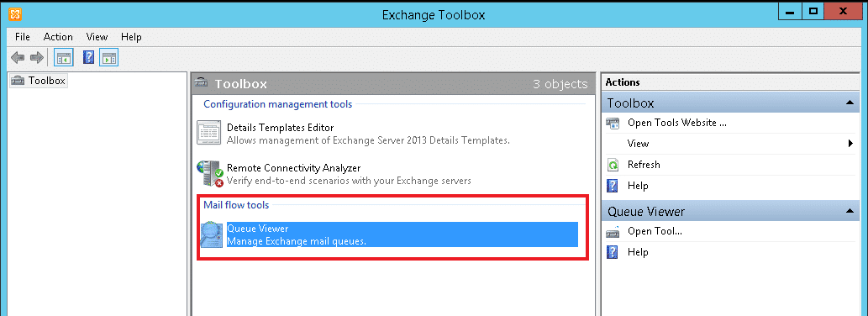
Task: Toggle the Show/Hide Action Pane icon
Action: [x=108, y=57]
